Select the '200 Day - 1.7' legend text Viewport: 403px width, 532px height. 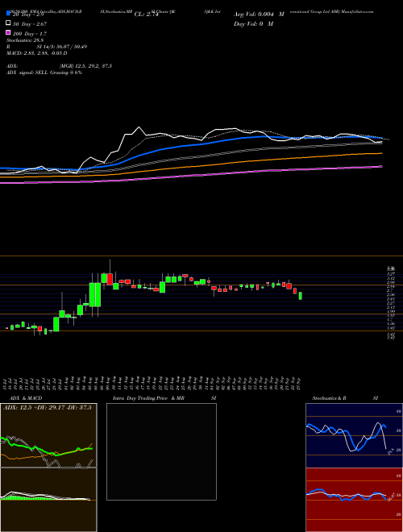click(x=30, y=34)
